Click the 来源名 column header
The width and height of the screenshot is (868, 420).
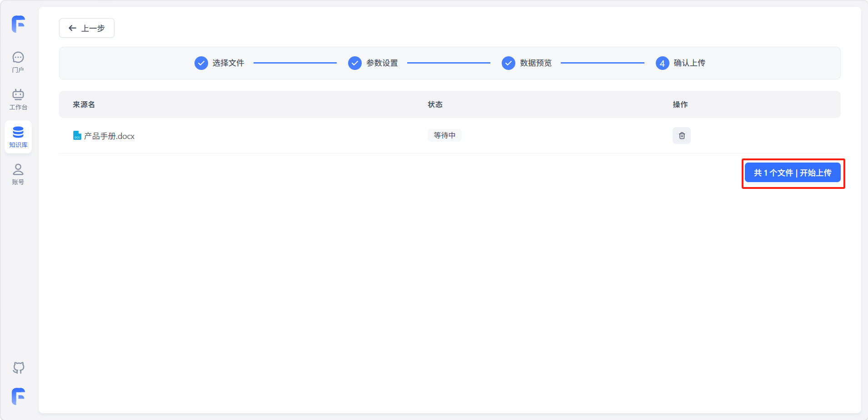tap(84, 104)
